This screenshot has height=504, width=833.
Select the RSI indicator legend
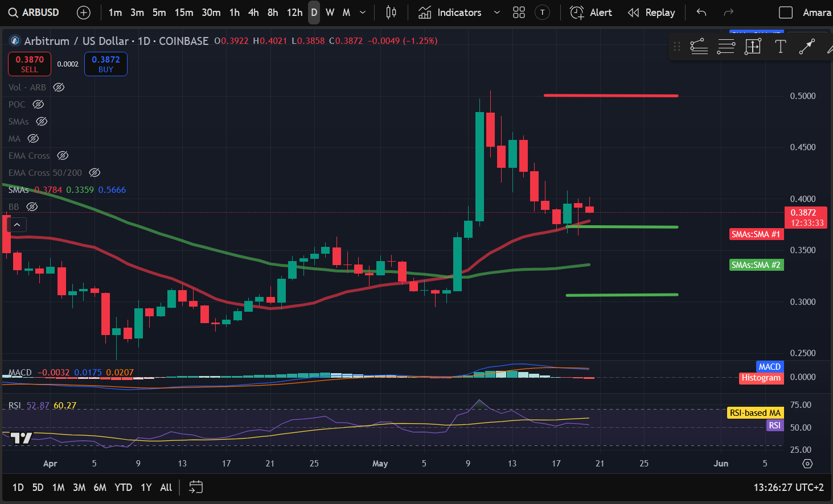(x=42, y=406)
